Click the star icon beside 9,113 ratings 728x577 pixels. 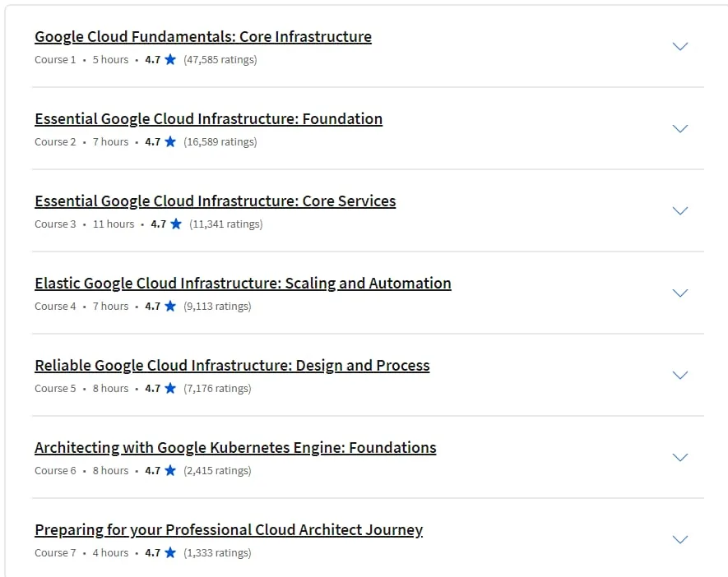170,306
